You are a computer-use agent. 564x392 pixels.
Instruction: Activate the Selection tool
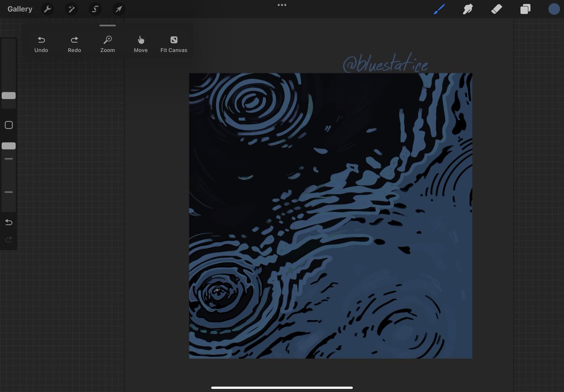pyautogui.click(x=95, y=9)
